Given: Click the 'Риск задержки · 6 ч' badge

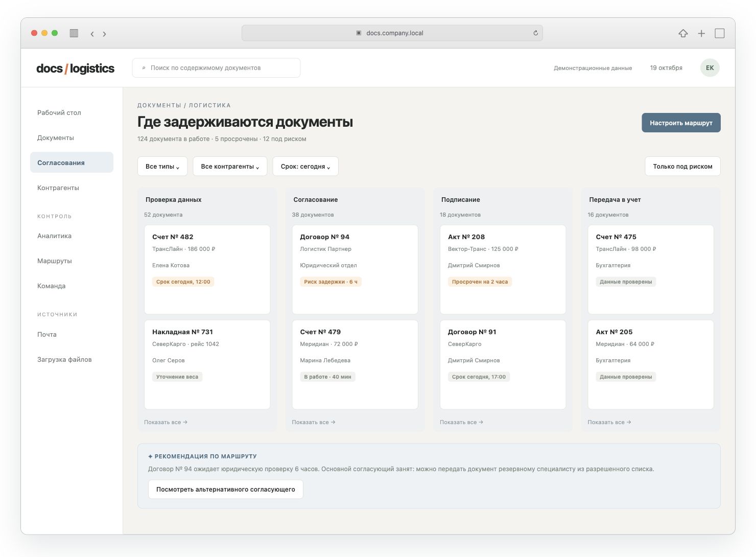Looking at the screenshot, I should 330,282.
